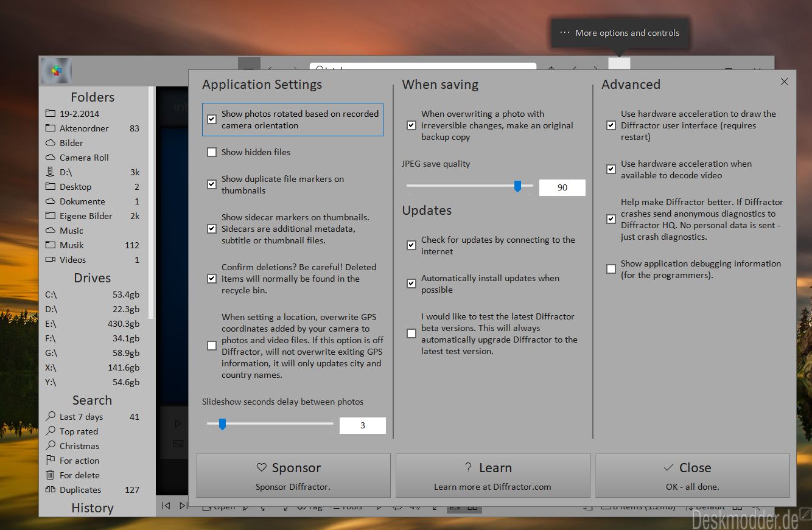Show the Duplicates search
The width and height of the screenshot is (812, 530).
(93, 490)
